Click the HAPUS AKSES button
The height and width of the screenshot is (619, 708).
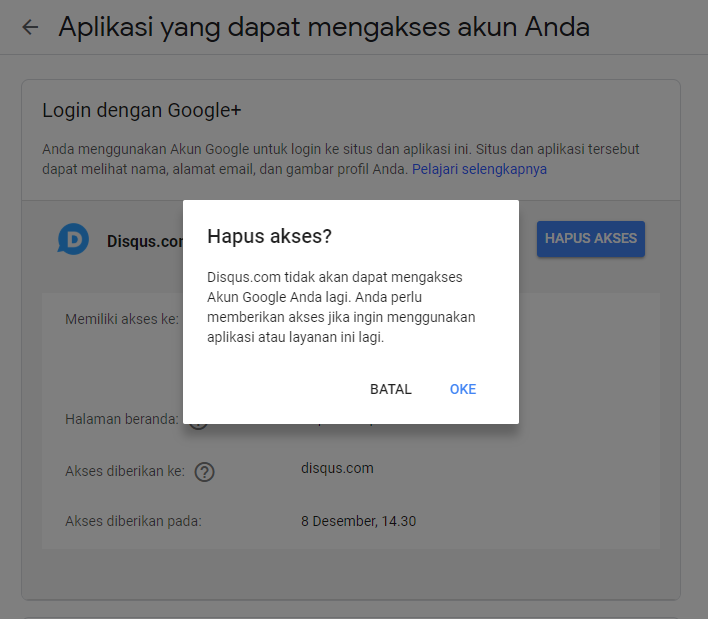591,239
